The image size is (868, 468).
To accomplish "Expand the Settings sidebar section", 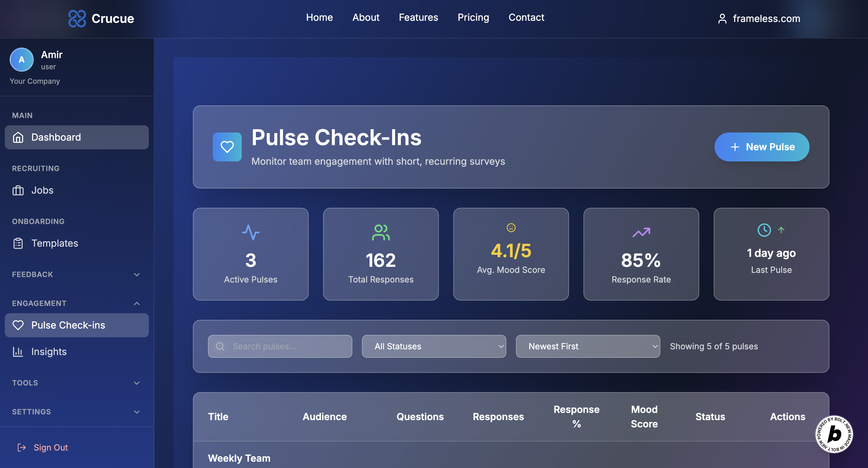I will coord(137,412).
